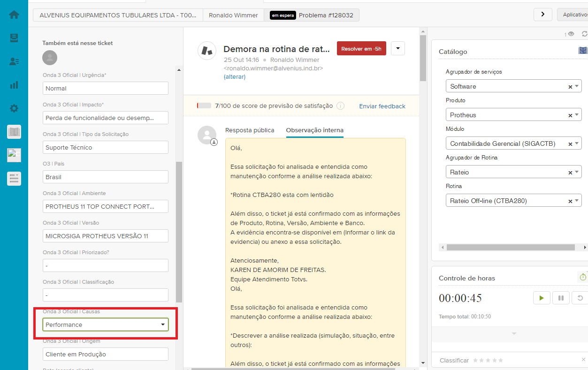Pause the time tracking timer

coord(561,298)
